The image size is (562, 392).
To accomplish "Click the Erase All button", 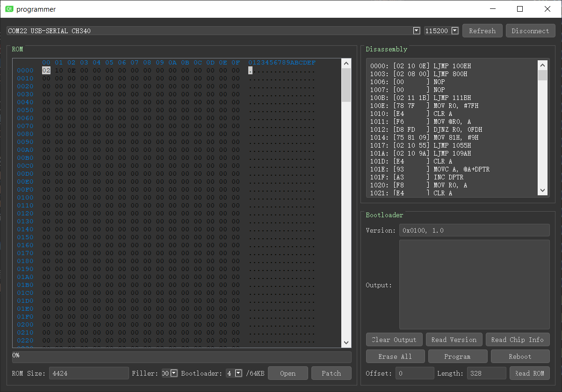I will (395, 356).
